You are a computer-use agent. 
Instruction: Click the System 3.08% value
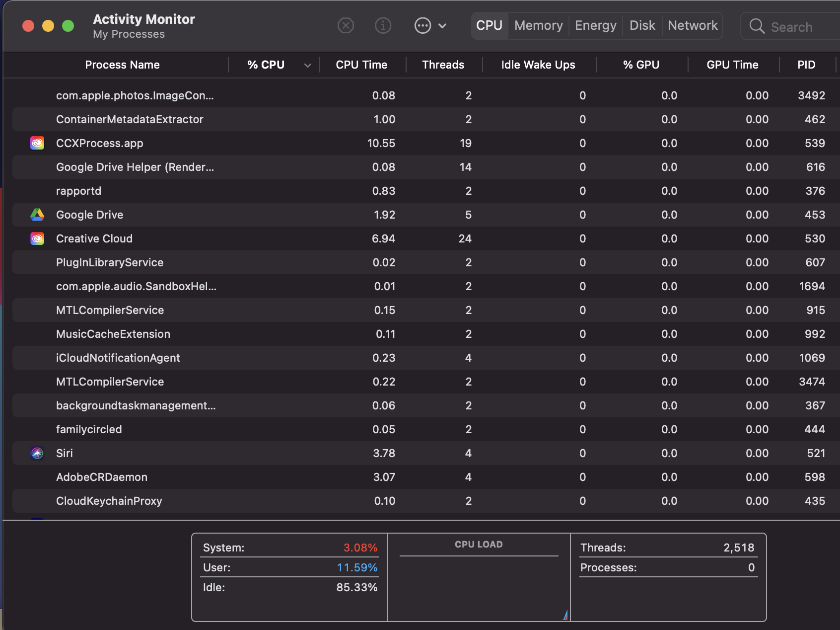point(360,548)
